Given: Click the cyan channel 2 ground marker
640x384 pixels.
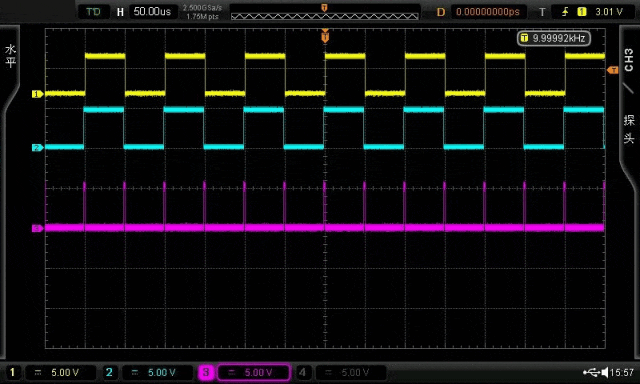Looking at the screenshot, I should click(x=38, y=148).
